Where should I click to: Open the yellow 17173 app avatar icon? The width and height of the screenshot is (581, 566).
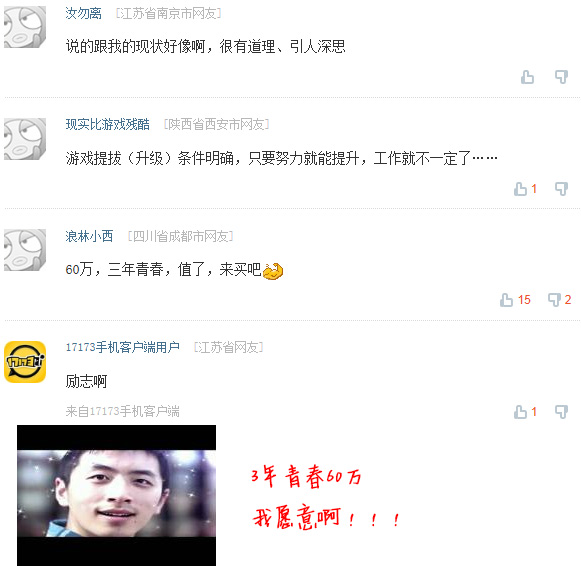click(25, 362)
